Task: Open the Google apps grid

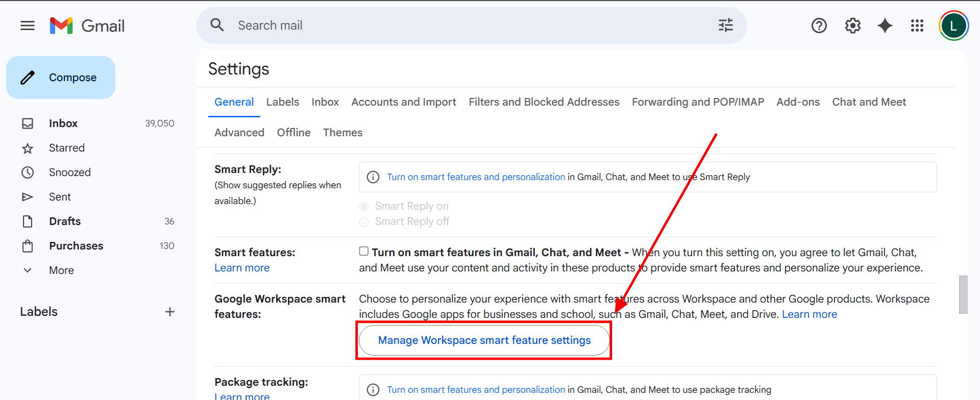Action: (917, 26)
